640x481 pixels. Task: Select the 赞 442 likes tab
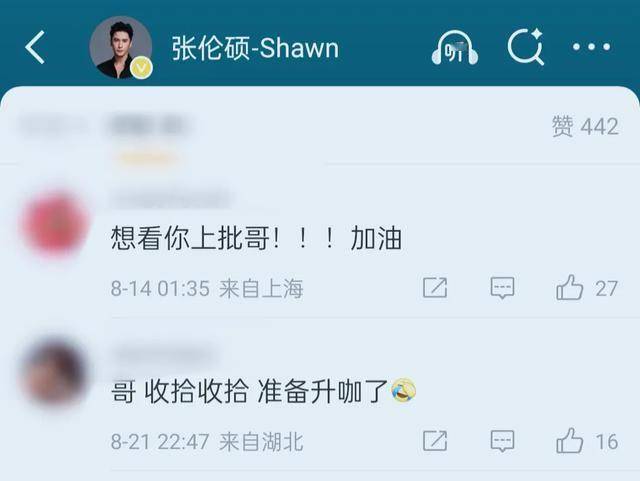pos(585,126)
